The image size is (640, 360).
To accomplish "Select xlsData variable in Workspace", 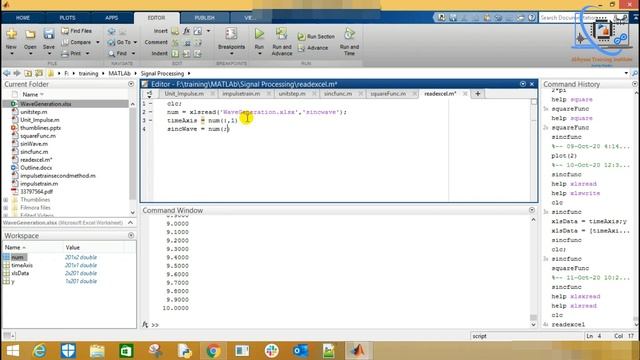I will pos(20,273).
